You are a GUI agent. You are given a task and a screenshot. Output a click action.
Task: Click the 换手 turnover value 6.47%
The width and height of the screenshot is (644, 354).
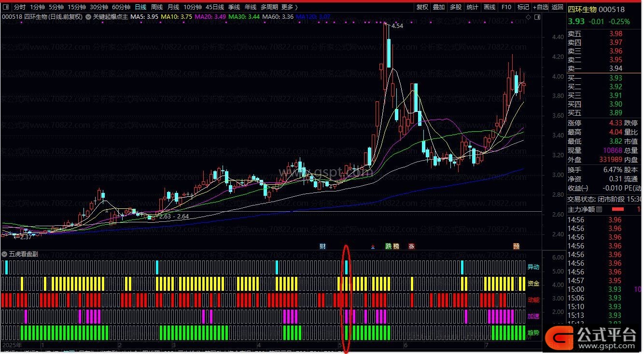click(x=613, y=170)
